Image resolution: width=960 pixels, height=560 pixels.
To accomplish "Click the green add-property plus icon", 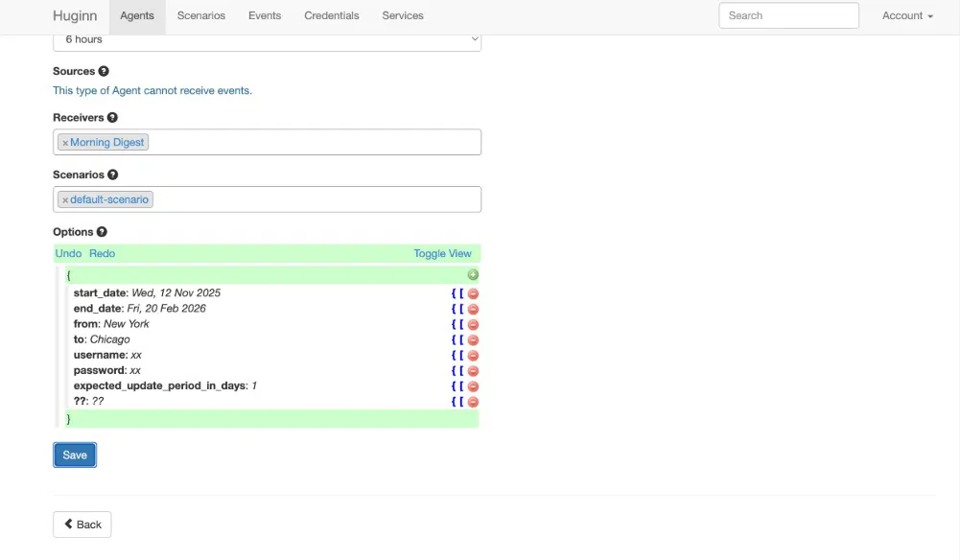I will (x=473, y=275).
